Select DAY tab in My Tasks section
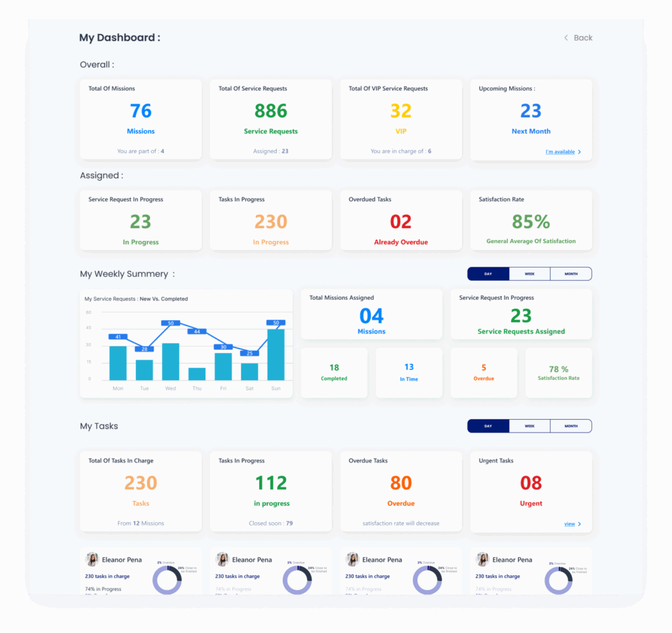The image size is (672, 633). click(x=488, y=426)
